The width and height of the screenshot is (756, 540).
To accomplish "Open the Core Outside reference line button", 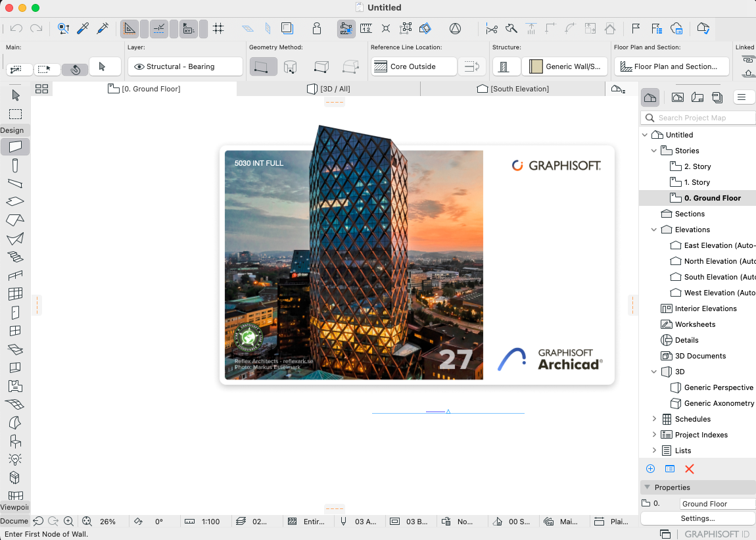I will tap(413, 66).
